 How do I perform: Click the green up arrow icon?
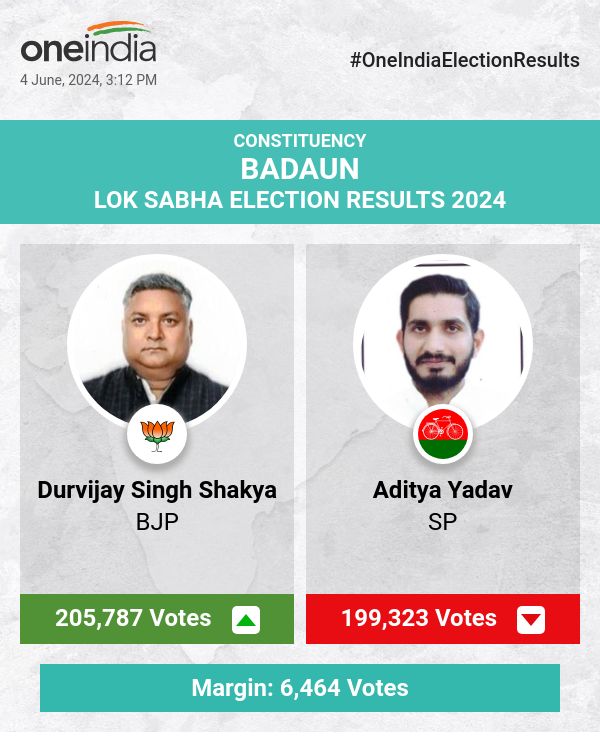(246, 620)
